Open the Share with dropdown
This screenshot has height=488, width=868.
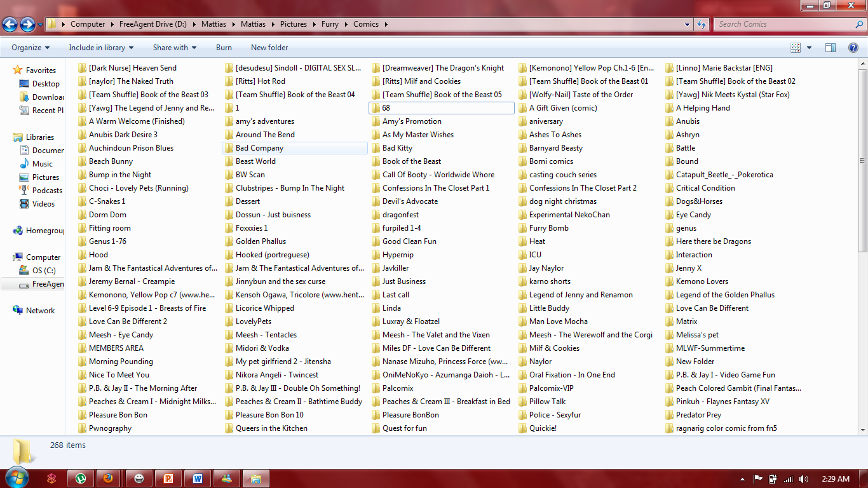pos(175,48)
